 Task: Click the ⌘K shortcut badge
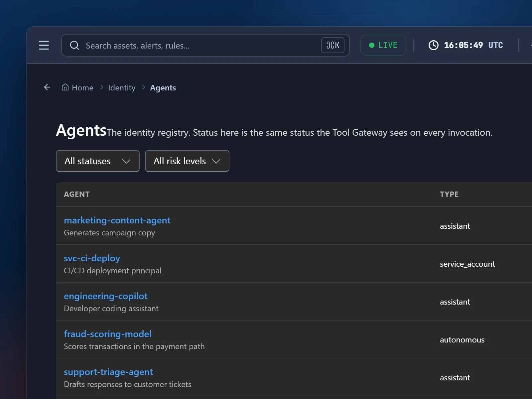[x=333, y=45]
